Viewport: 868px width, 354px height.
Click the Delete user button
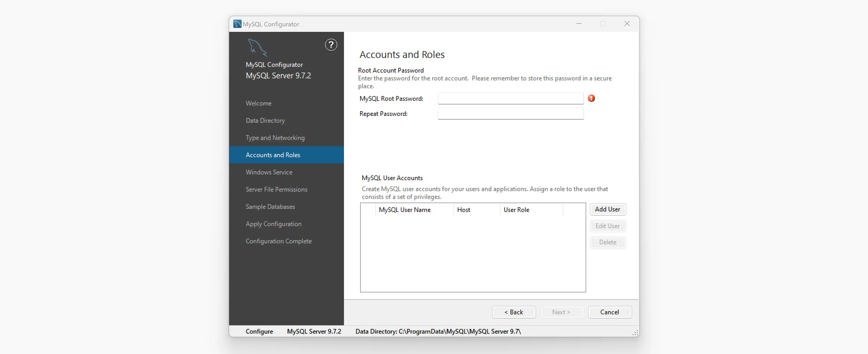(x=608, y=243)
